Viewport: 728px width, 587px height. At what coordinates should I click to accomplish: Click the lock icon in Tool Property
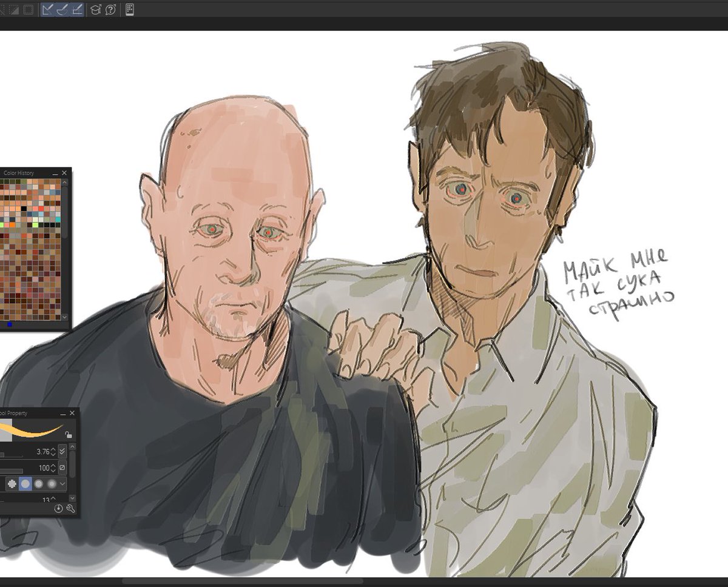tap(69, 435)
